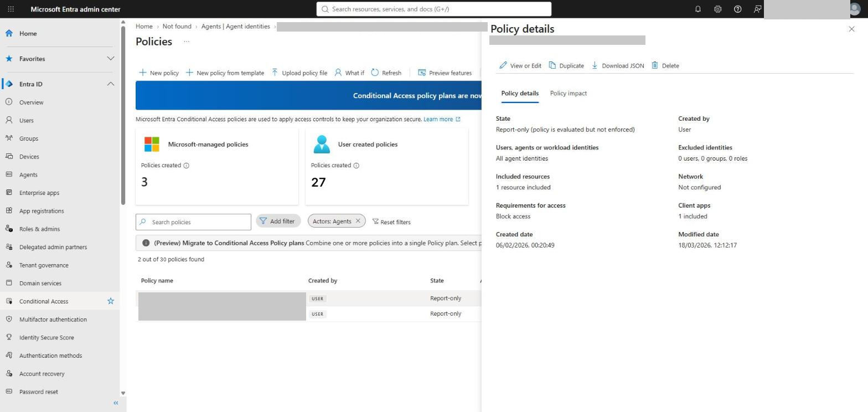Open the notifications bell

(697, 9)
